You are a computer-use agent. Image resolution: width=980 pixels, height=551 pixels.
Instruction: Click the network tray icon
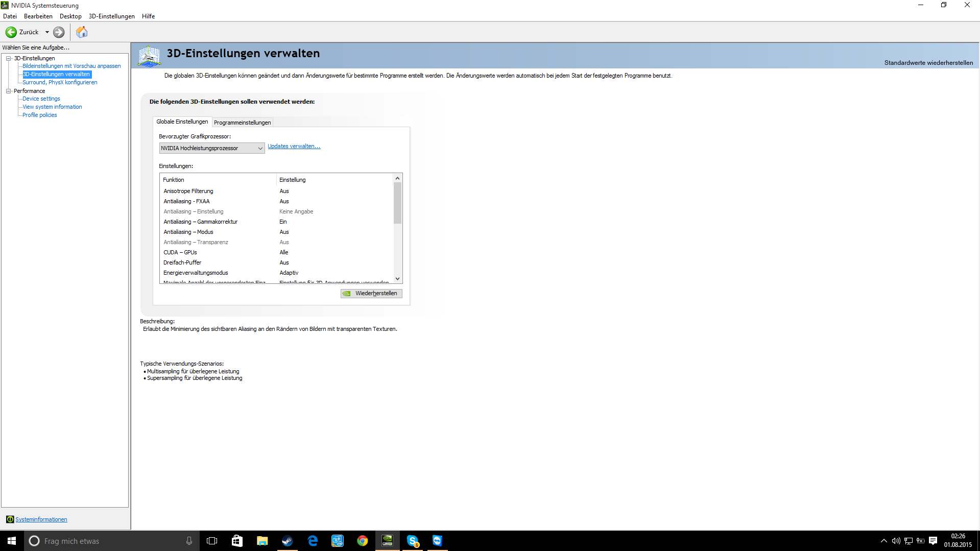(x=908, y=541)
